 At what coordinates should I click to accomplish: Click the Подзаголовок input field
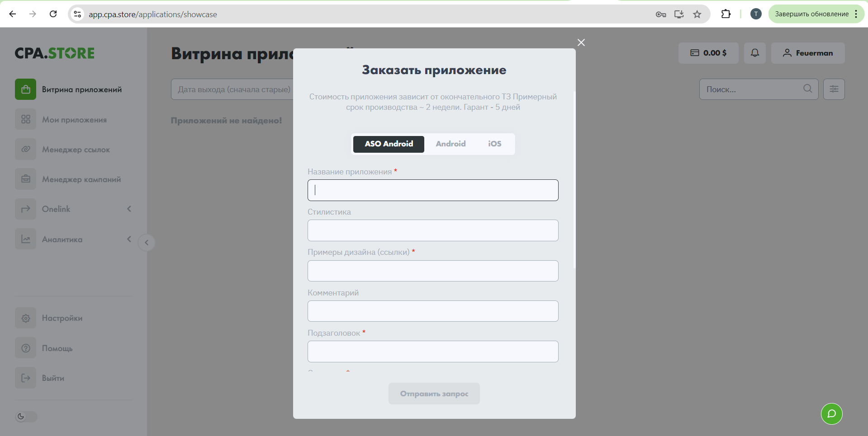click(433, 351)
